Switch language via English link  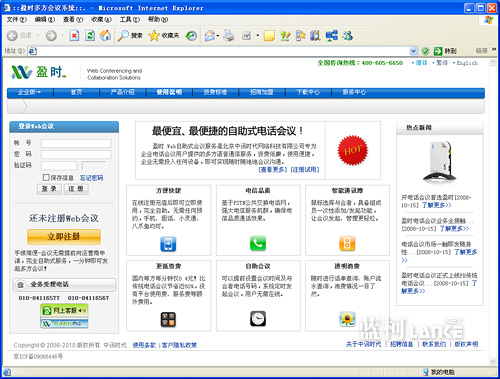click(467, 63)
